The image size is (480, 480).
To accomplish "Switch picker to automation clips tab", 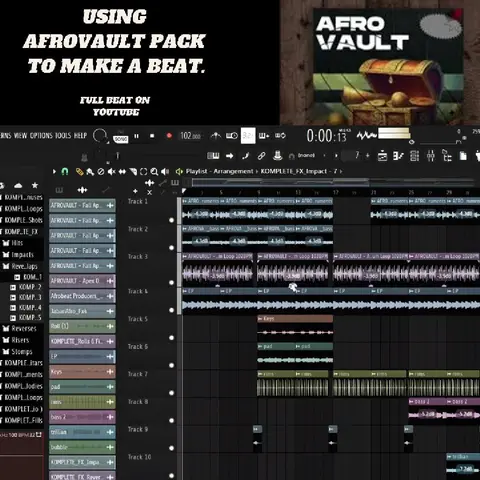I will [106, 190].
